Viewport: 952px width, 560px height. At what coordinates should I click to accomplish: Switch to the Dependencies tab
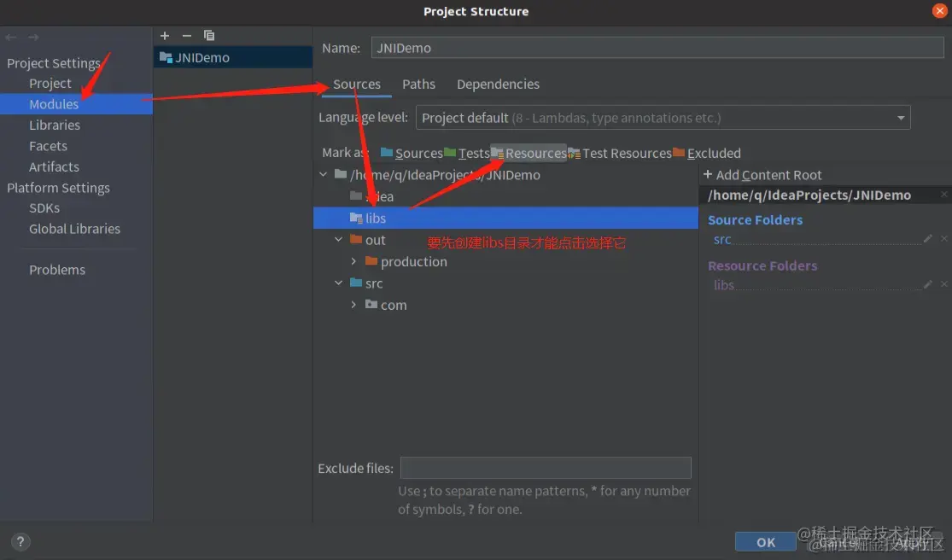pyautogui.click(x=498, y=85)
